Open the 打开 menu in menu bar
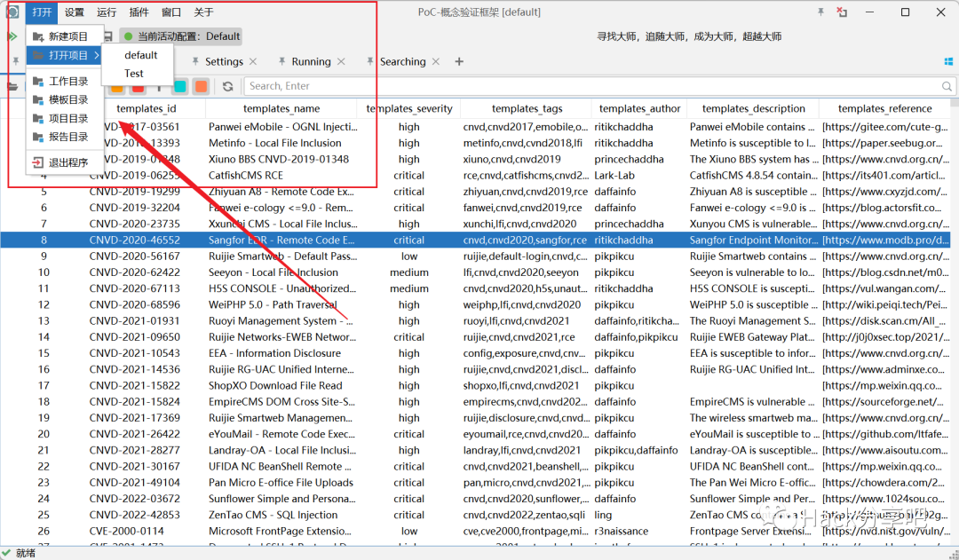The height and width of the screenshot is (560, 959). click(43, 12)
